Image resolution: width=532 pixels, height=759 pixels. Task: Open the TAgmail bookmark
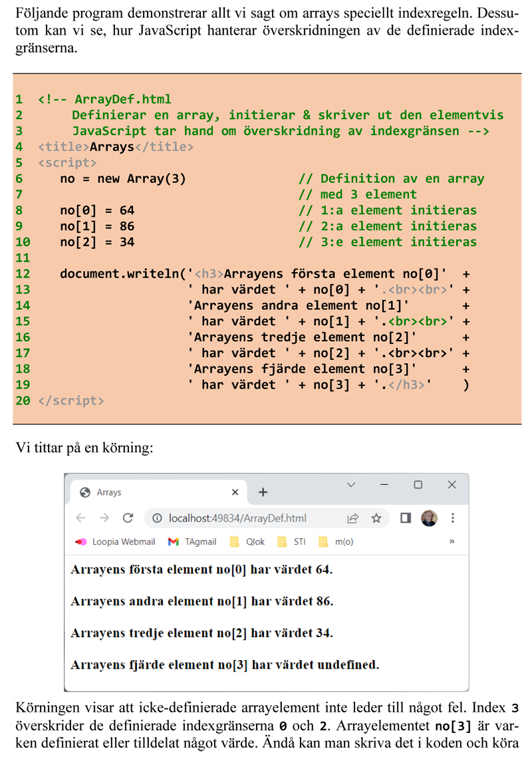pos(193,541)
